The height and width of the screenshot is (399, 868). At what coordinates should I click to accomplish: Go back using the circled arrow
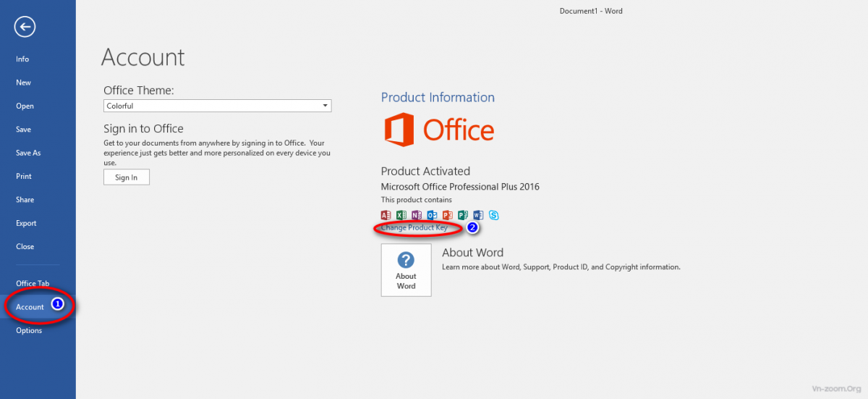[x=25, y=28]
